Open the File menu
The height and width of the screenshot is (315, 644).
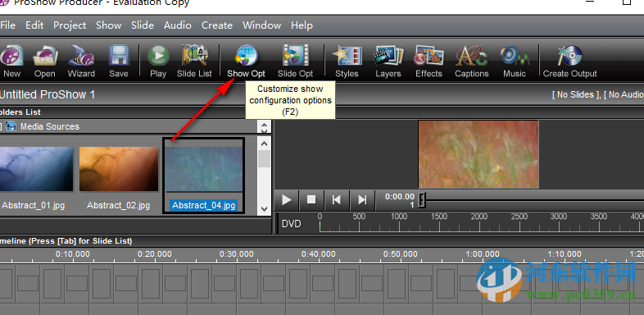[x=7, y=25]
